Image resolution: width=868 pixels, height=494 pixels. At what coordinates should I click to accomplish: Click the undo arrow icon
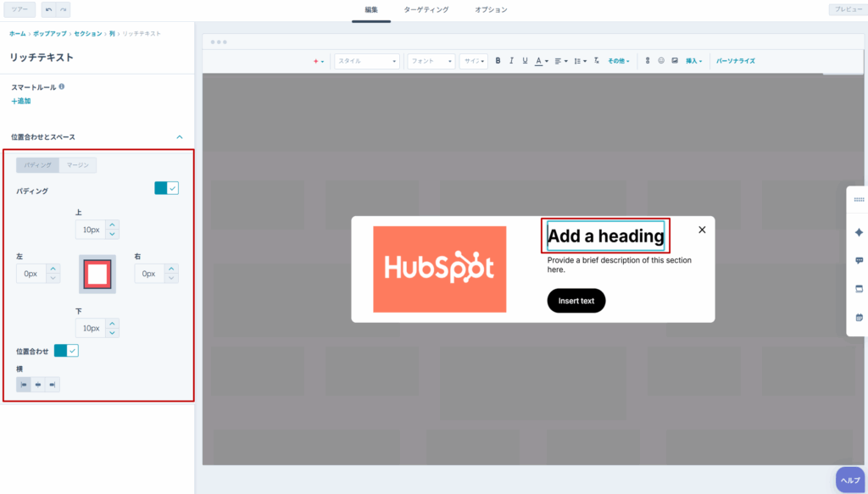click(x=47, y=10)
